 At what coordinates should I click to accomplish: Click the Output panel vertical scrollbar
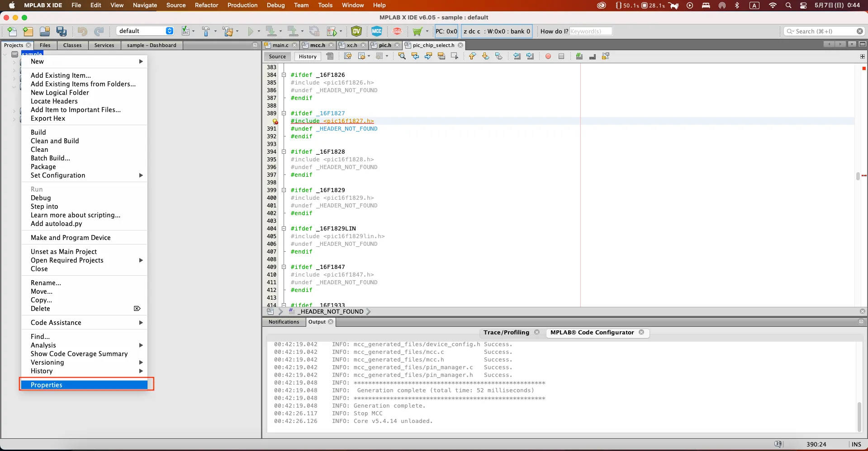pyautogui.click(x=859, y=417)
